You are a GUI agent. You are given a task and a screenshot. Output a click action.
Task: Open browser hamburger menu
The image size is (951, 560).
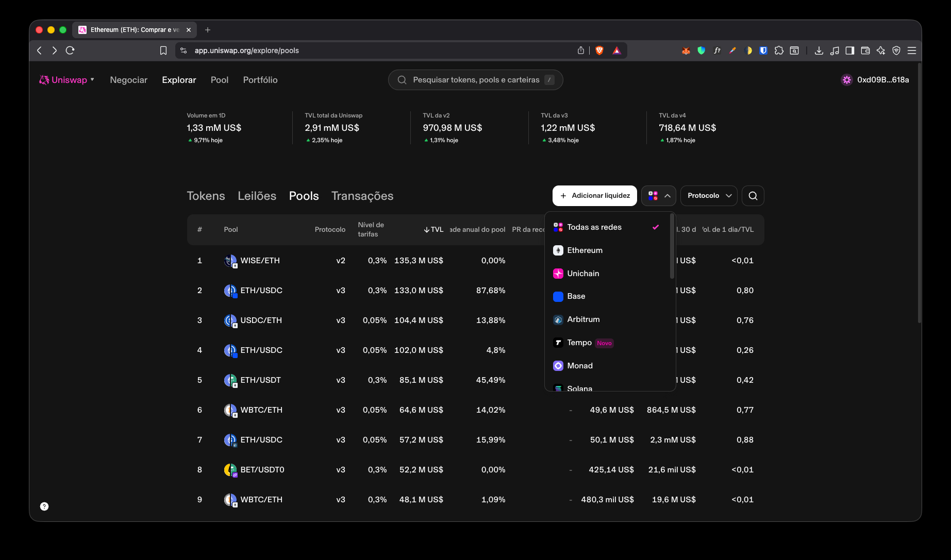pyautogui.click(x=912, y=50)
